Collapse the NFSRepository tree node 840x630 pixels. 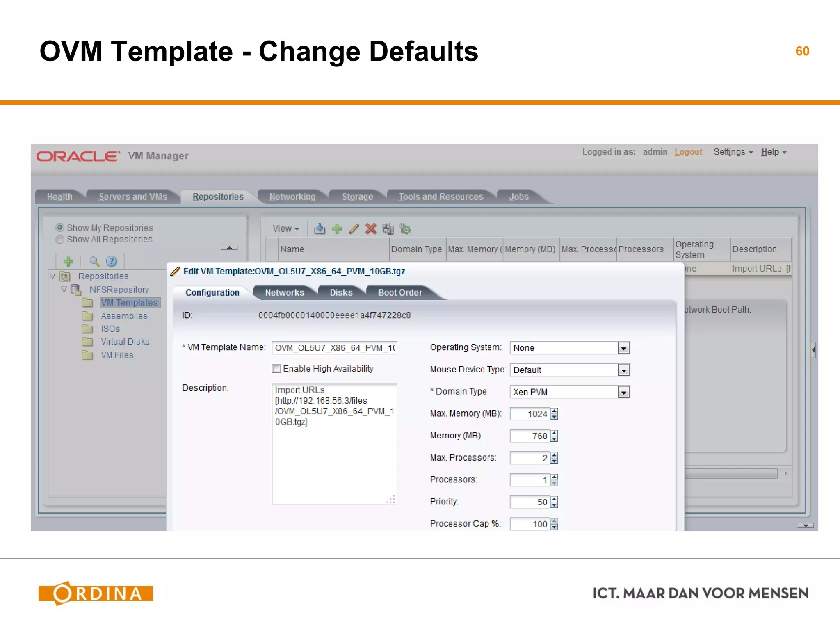64,289
